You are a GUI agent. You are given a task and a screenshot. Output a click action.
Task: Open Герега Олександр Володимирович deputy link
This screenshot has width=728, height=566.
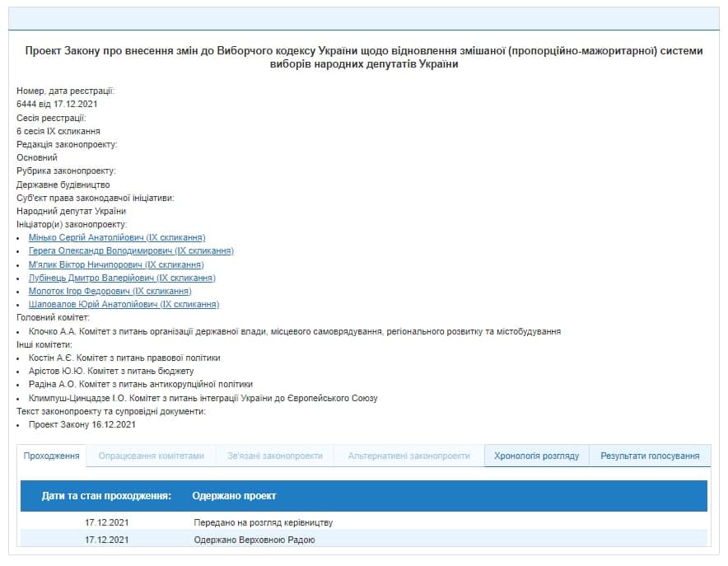(x=131, y=250)
